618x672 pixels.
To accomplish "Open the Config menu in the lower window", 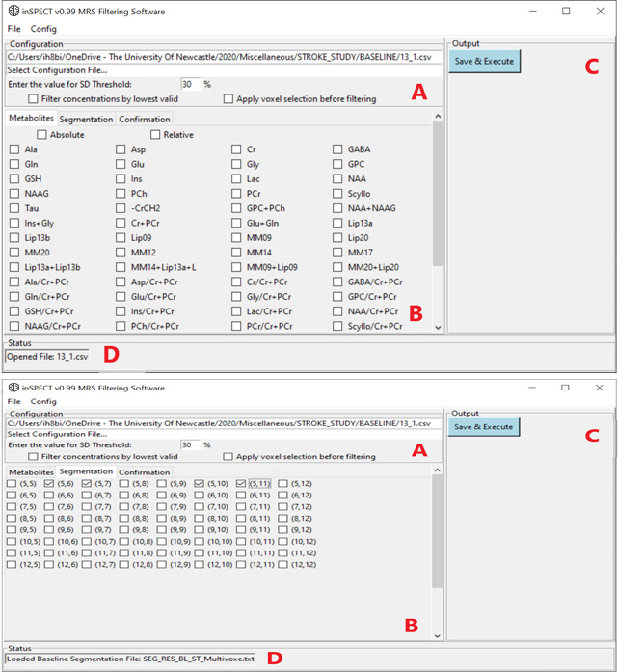I will (x=43, y=401).
